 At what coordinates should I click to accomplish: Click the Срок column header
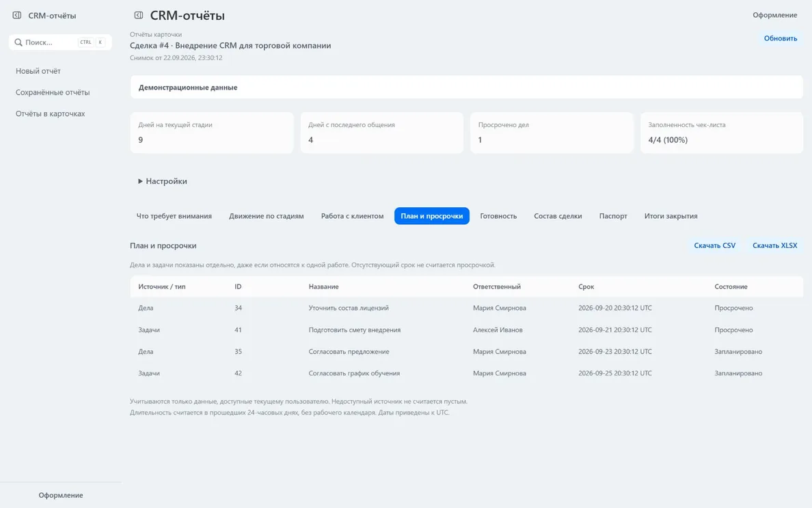586,286
